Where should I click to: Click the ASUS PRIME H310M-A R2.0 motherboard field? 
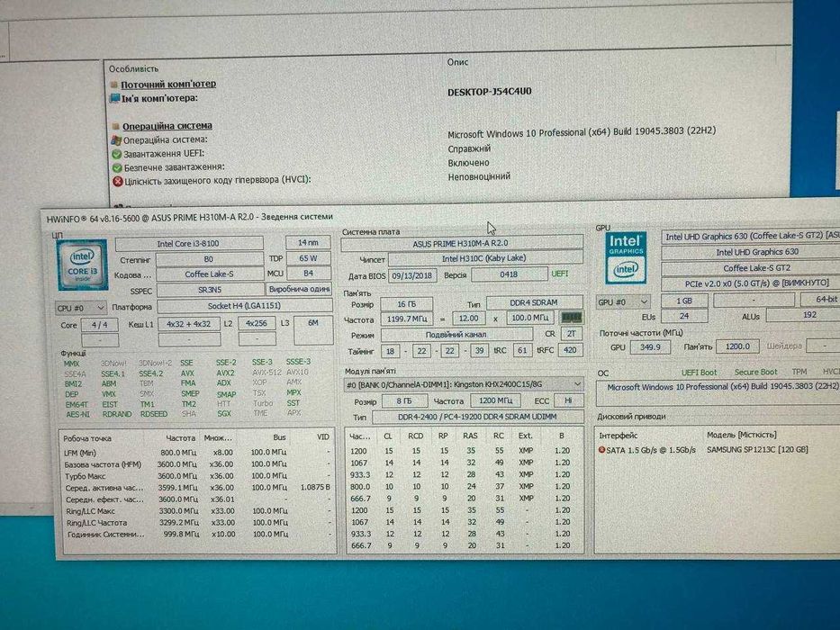[x=462, y=244]
